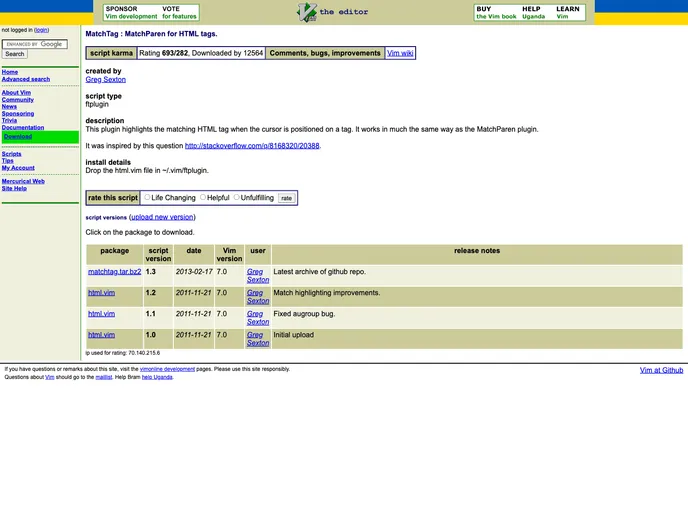
Task: Open Tips link in sidebar
Action: 7,161
